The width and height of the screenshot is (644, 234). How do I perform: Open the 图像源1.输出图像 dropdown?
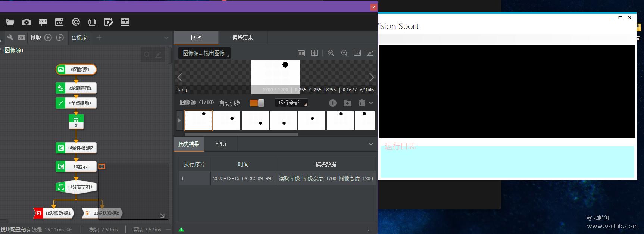pos(204,53)
